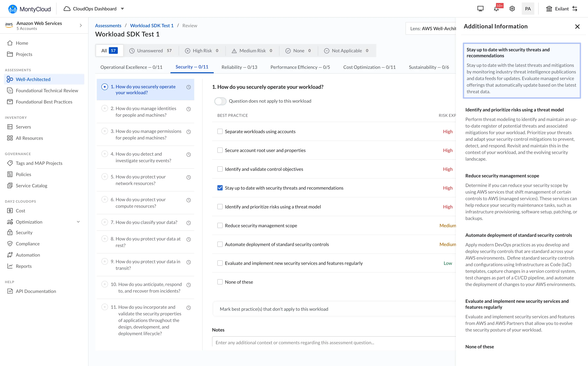Select Service Catalog in the sidebar
The image size is (588, 366).
[32, 185]
